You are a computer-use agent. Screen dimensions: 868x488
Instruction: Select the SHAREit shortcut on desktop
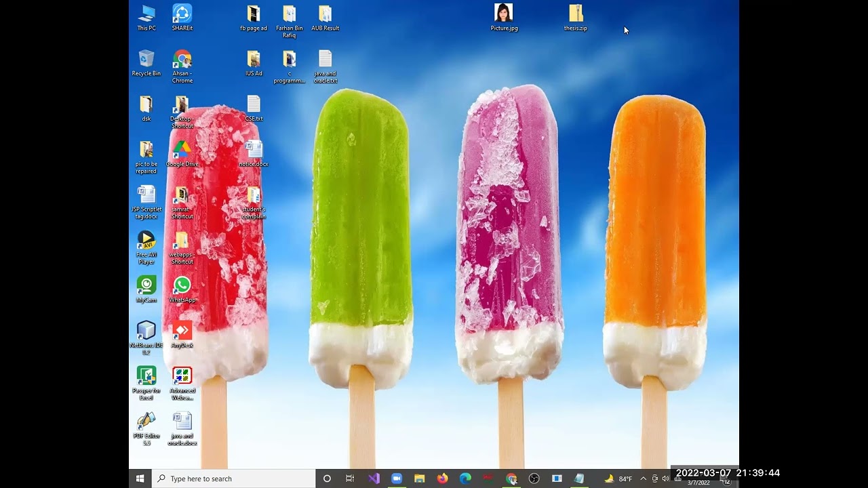182,18
